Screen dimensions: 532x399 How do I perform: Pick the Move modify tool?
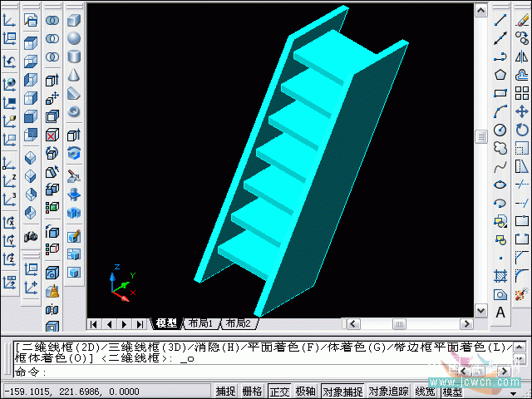pos(522,111)
